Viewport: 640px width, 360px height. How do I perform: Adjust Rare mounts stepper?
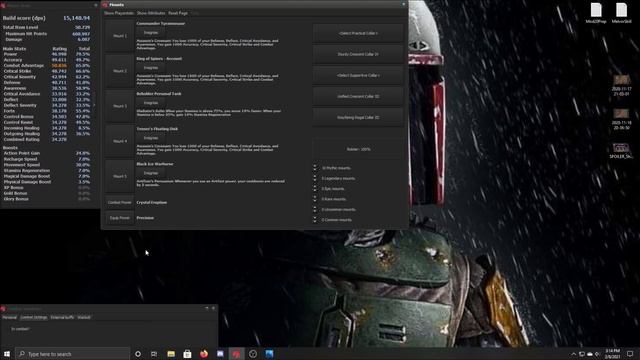click(x=315, y=199)
